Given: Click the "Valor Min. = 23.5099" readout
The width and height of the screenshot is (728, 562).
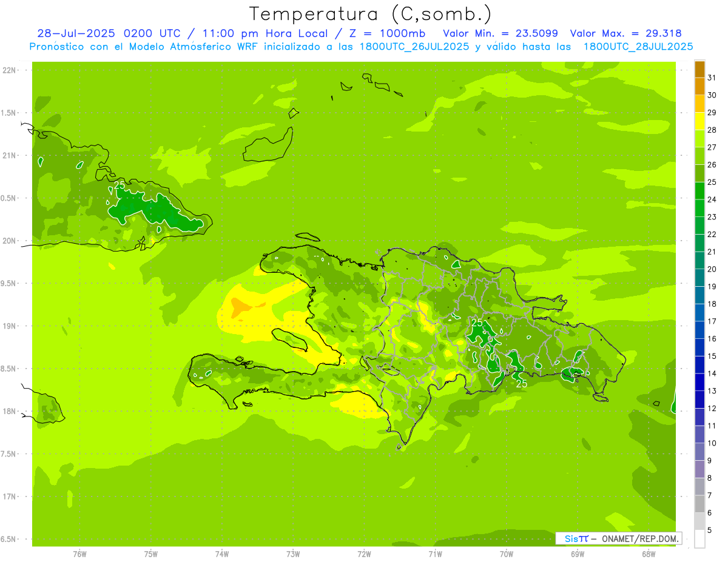Looking at the screenshot, I should 500,33.
